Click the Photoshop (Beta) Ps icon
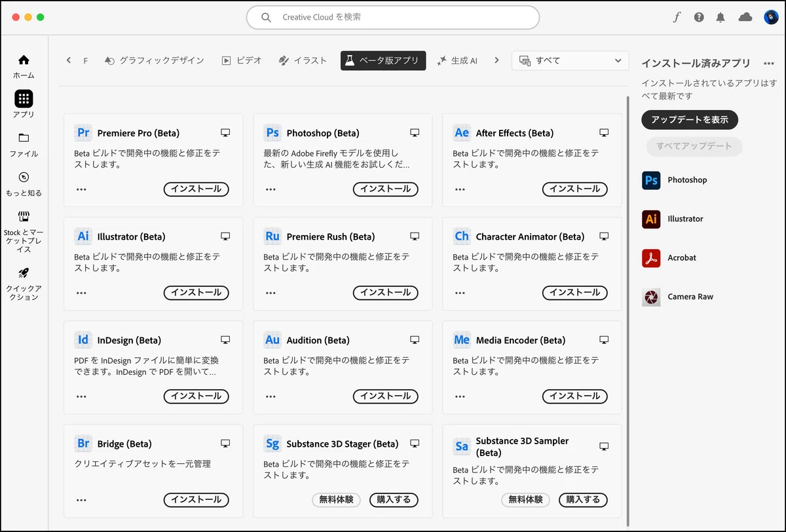 (x=272, y=132)
